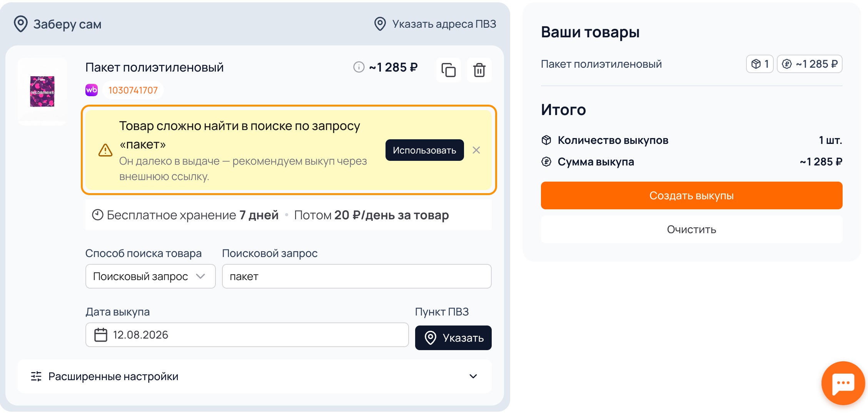Viewport: 868px width, 414px height.
Task: Click the Поисковой запрос input field
Action: (x=357, y=276)
